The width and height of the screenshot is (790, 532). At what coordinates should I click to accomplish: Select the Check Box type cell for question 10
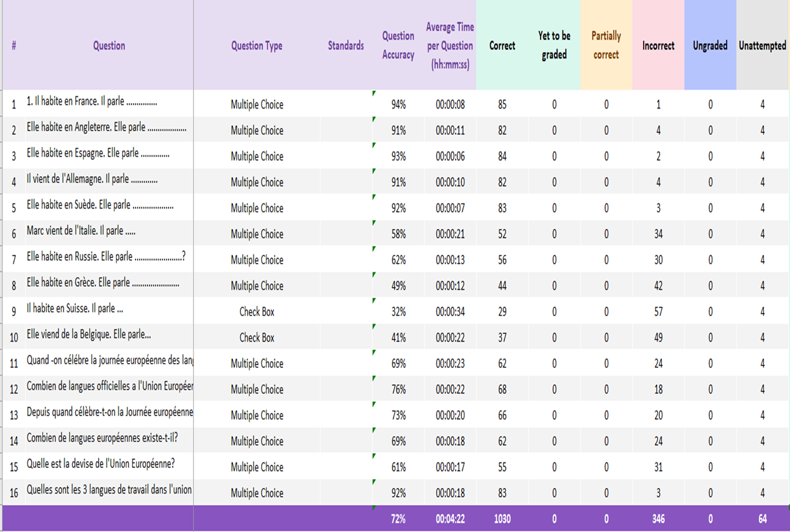click(x=257, y=337)
